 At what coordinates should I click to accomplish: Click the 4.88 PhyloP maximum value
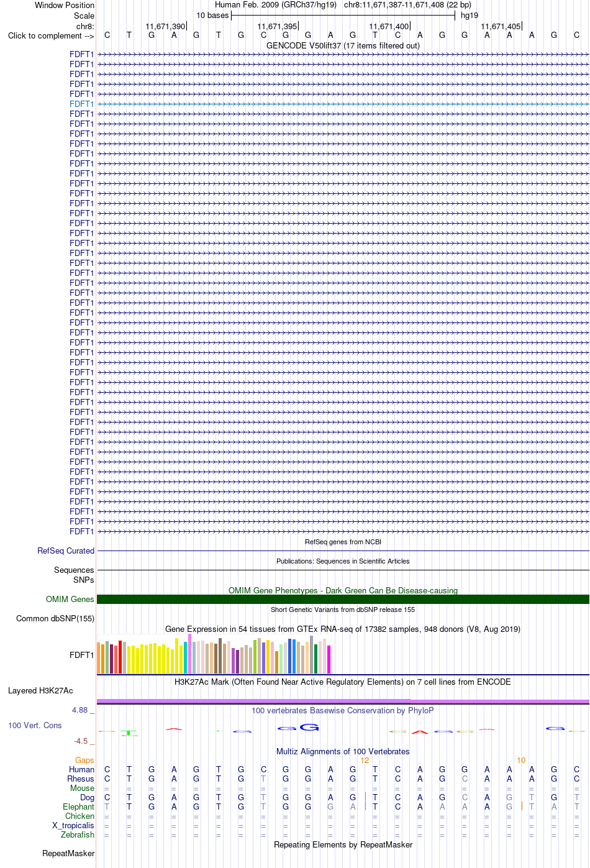79,710
